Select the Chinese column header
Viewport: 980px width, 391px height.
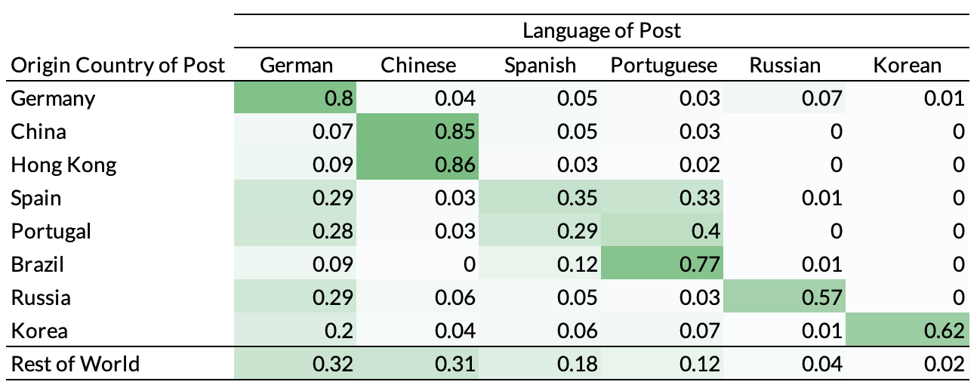[418, 66]
